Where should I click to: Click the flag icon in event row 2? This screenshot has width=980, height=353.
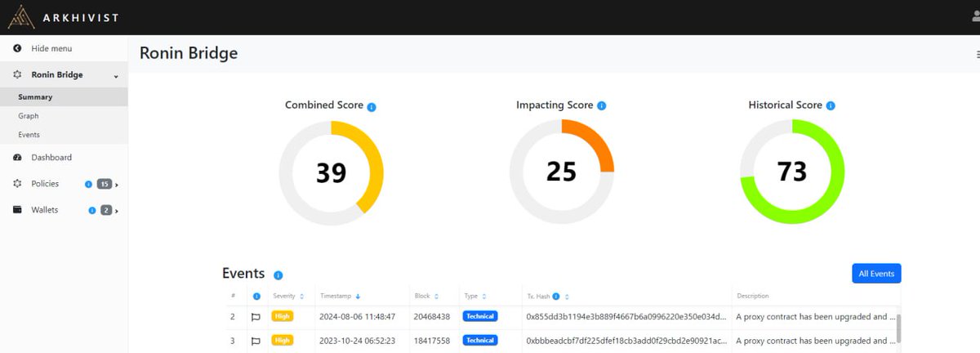click(x=256, y=316)
